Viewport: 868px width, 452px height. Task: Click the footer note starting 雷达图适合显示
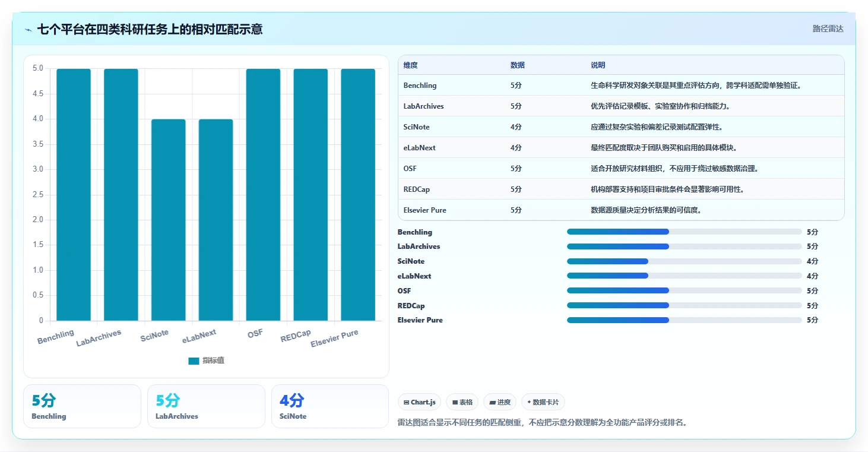[x=542, y=423]
